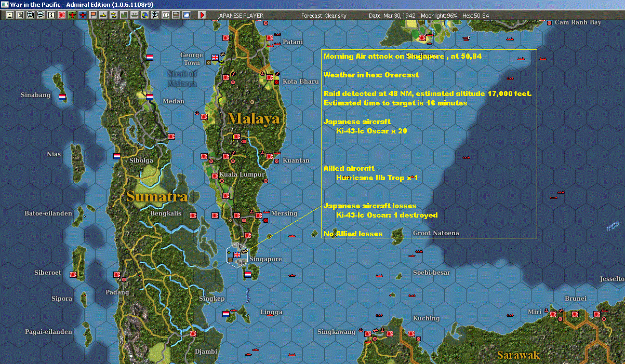
Task: Open the document list icon beside the save icon
Action: [x=20, y=15]
